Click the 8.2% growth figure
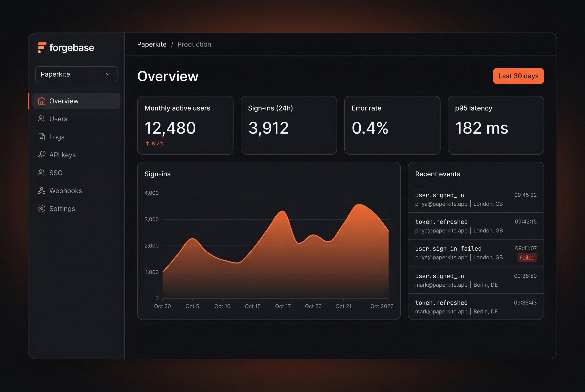585x392 pixels. click(x=157, y=144)
